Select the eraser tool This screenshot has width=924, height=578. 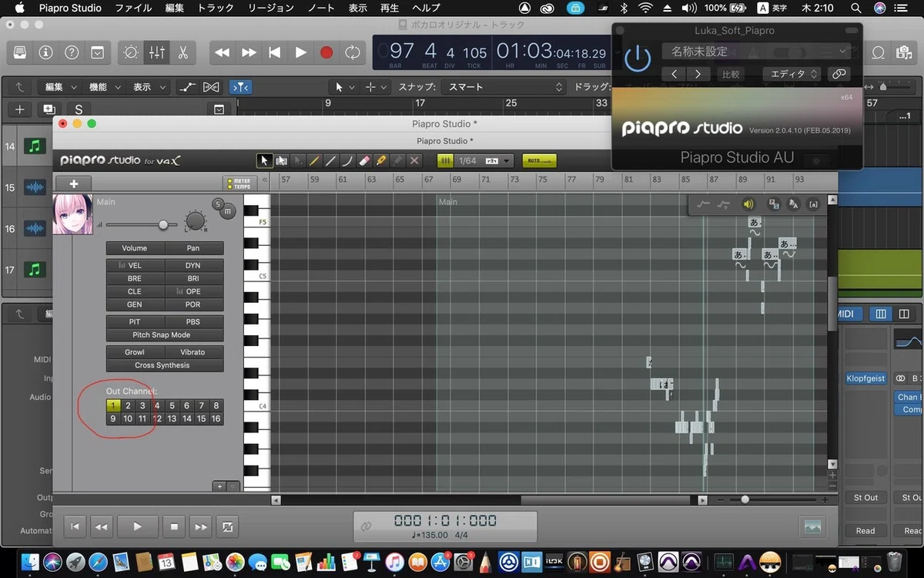(365, 160)
